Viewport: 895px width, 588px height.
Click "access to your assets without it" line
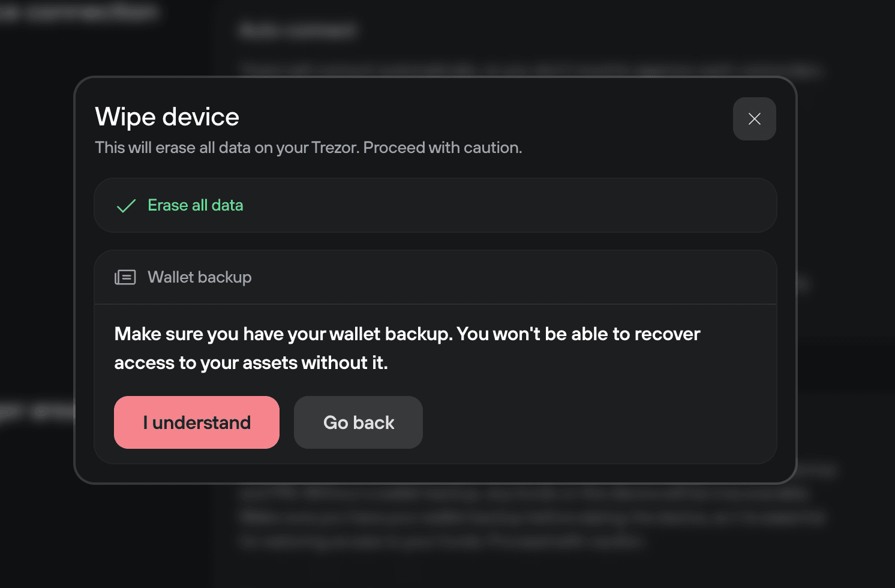(251, 363)
